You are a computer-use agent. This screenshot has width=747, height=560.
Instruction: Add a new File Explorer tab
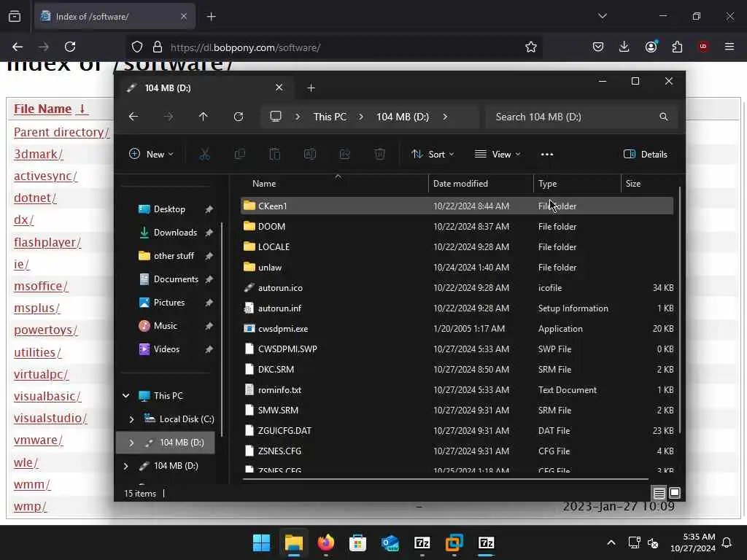311,88
